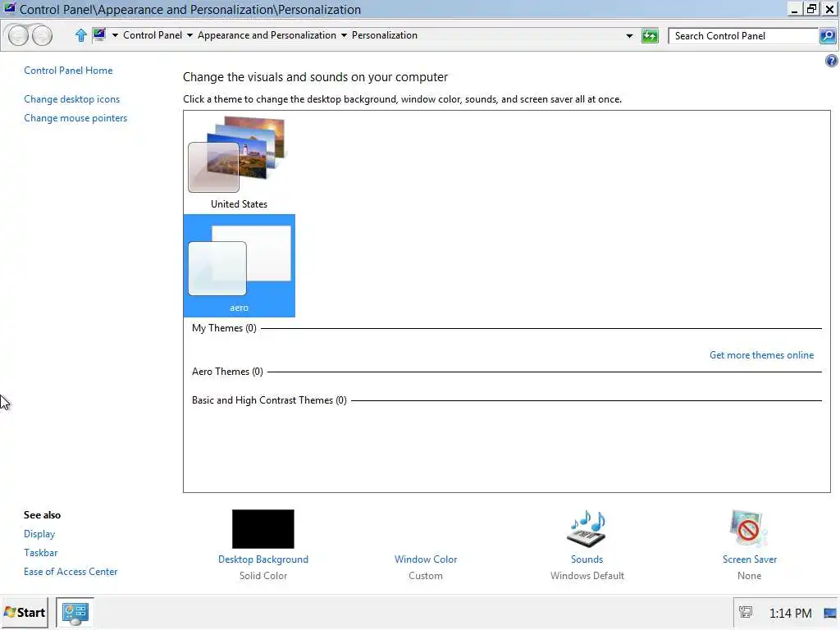Screen dimensions: 840x630
Task: Minimize the Personalization window
Action: [794, 8]
